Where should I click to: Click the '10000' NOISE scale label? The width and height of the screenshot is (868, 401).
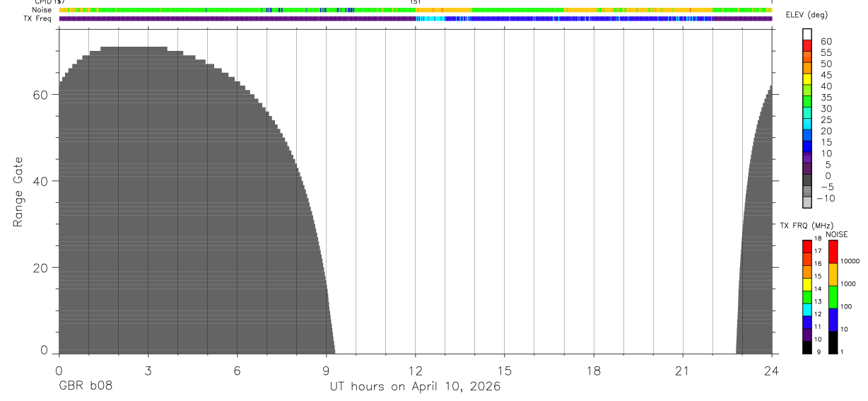850,261
